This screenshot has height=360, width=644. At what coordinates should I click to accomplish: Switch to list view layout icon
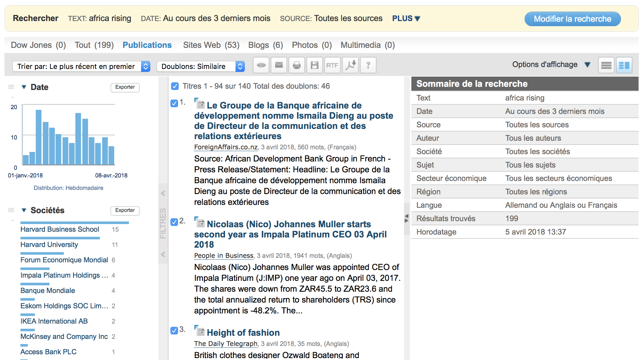pos(606,65)
